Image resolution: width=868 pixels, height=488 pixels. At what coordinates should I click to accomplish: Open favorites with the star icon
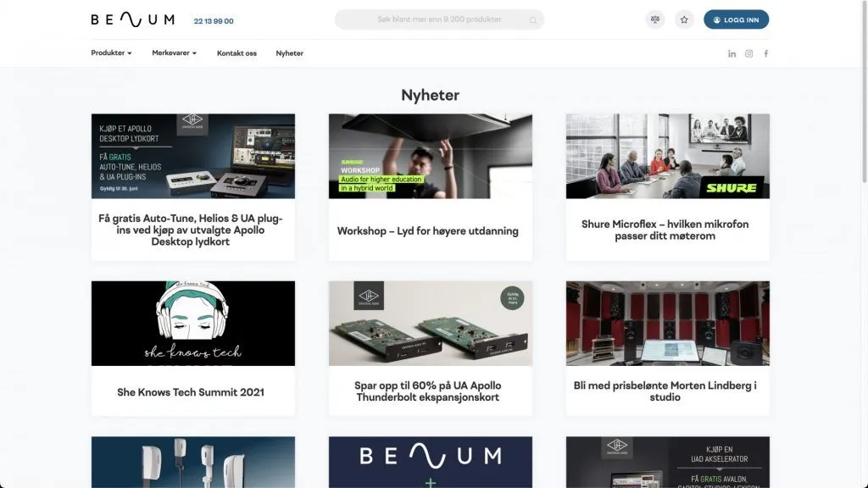point(684,19)
